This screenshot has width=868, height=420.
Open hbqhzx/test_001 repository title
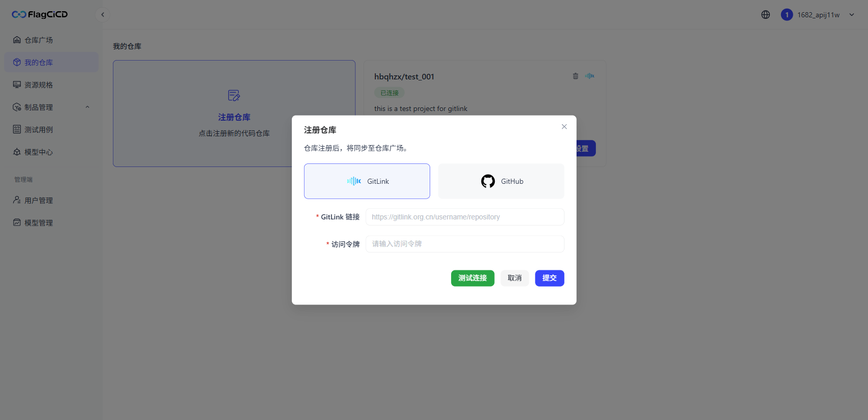point(404,76)
